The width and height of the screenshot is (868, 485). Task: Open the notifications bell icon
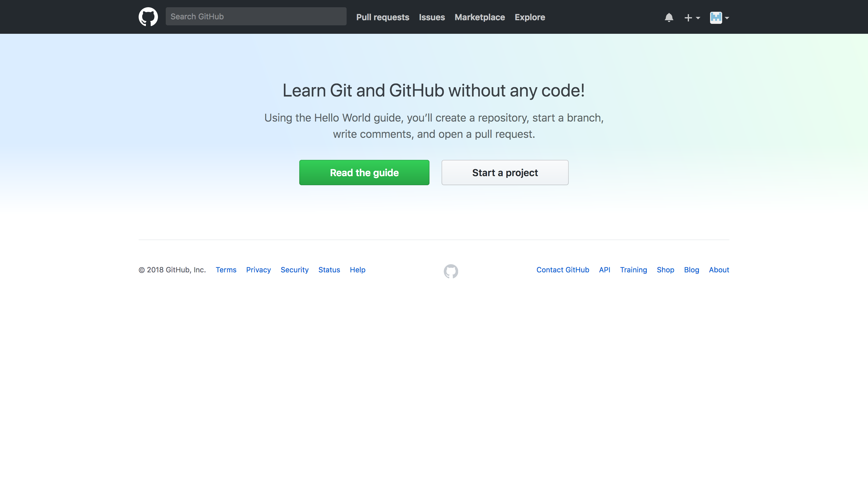coord(669,17)
